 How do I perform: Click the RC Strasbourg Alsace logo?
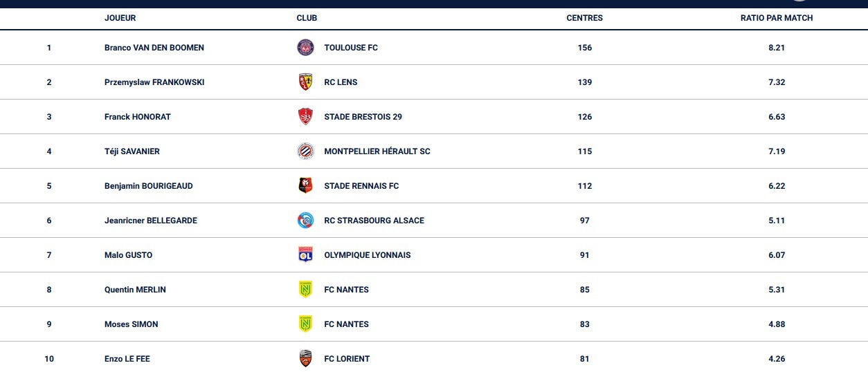(305, 221)
